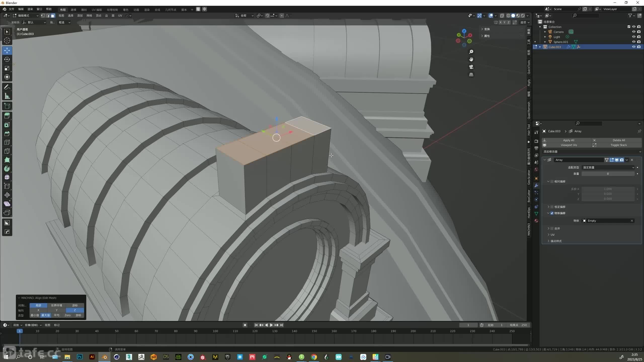Select the Move tool in left toolbar
Image resolution: width=644 pixels, height=362 pixels.
coord(7,51)
